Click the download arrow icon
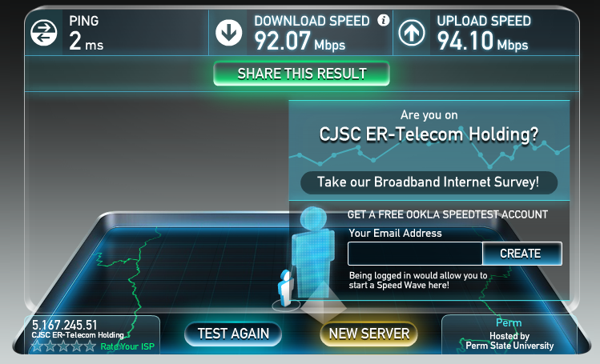The width and height of the screenshot is (600, 364). click(228, 33)
